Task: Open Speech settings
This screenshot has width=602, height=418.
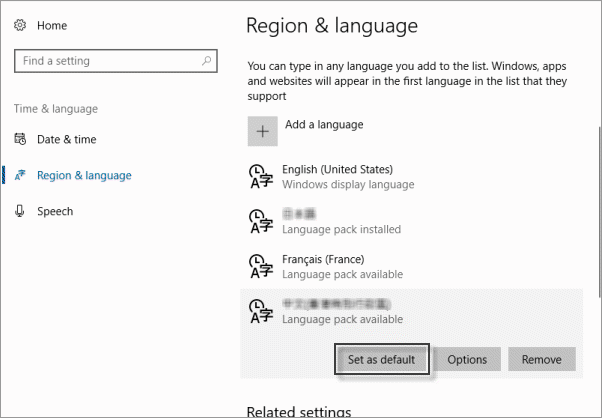Action: point(55,211)
